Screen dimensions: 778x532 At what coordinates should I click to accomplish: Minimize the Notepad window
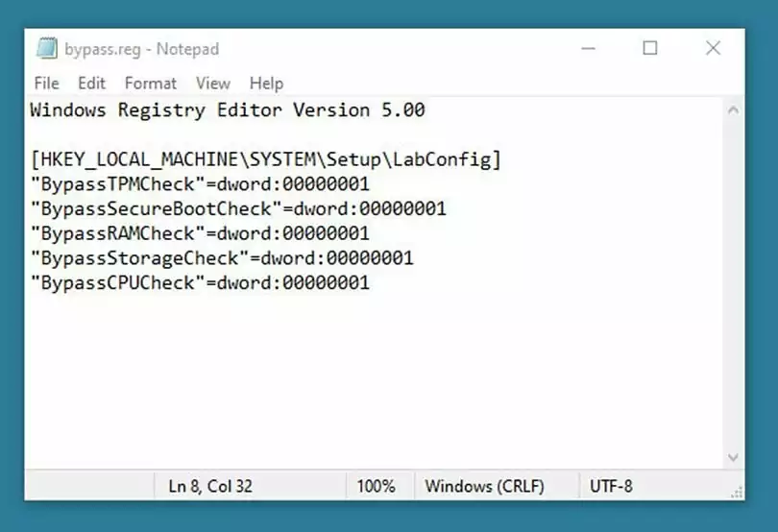(x=587, y=48)
